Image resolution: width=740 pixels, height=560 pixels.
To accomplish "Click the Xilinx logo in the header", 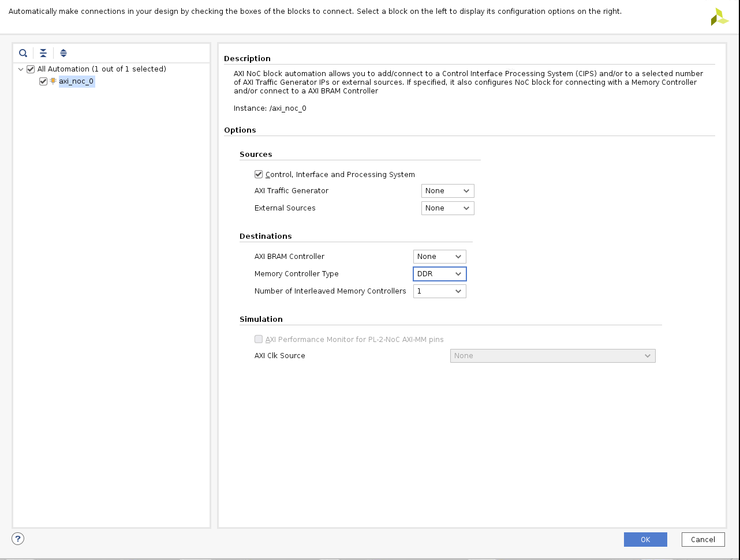I will click(x=719, y=17).
